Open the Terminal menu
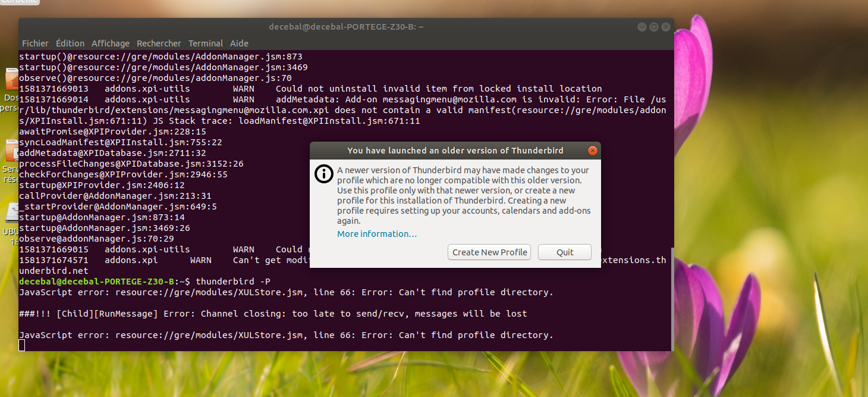 tap(206, 43)
